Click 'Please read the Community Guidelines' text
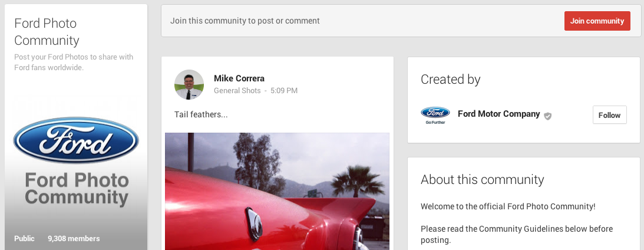Screen dimensions: 644x250 517,234
